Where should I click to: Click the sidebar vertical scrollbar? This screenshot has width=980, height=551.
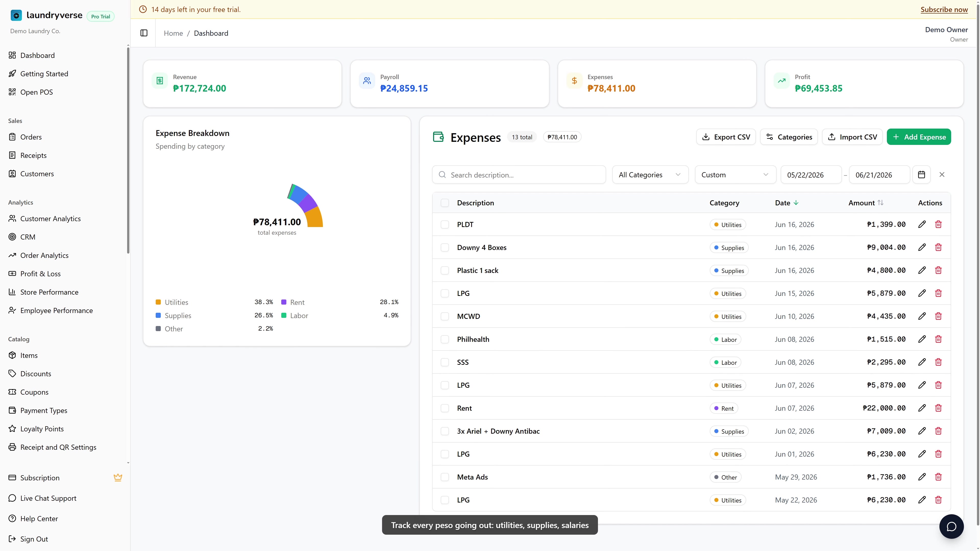click(128, 150)
